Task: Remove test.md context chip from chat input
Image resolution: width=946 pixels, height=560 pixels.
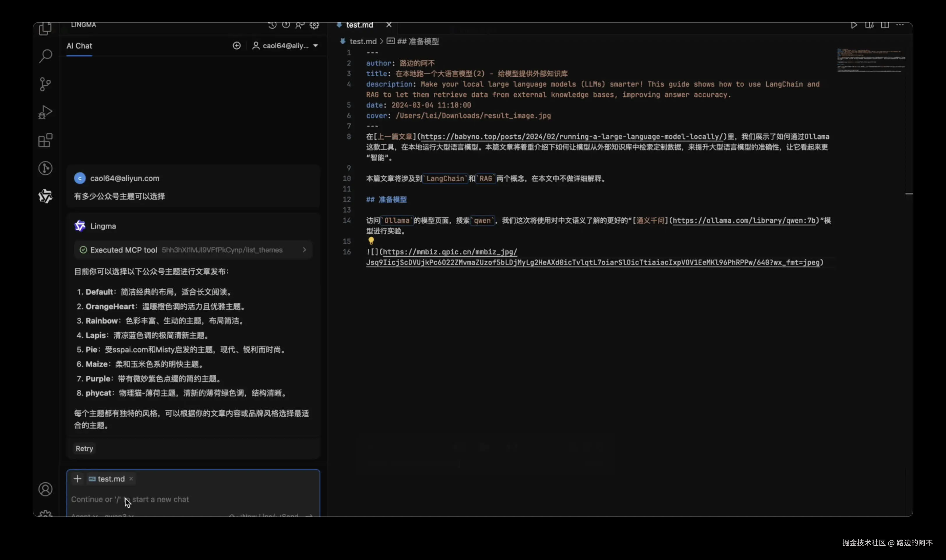Action: click(x=131, y=479)
